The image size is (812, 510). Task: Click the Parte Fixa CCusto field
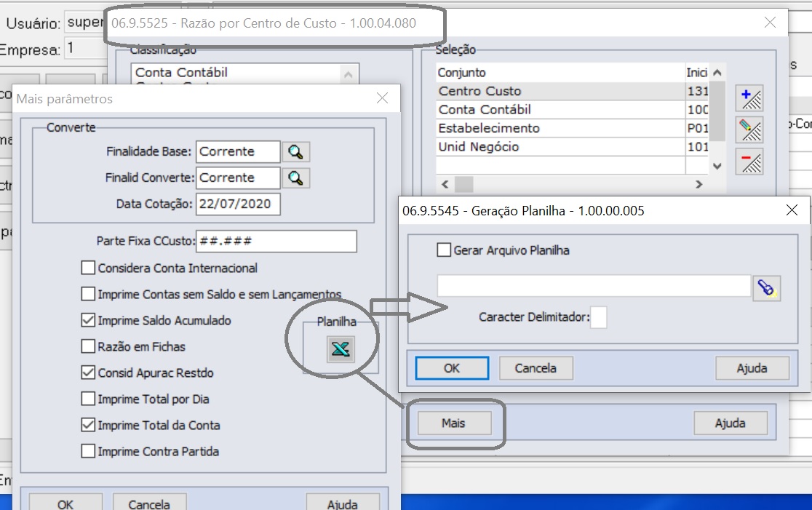276,242
